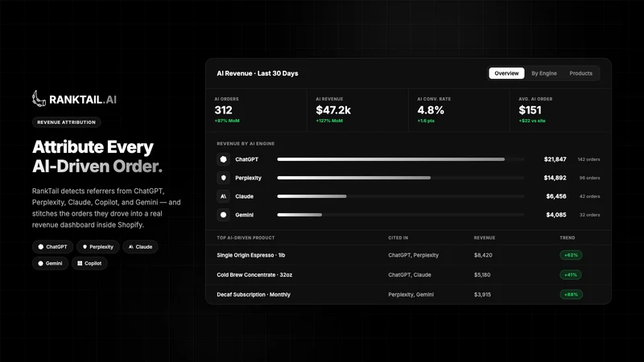Viewport: 644px width, 362px height.
Task: Switch to the By Engine tab
Action: pos(544,73)
